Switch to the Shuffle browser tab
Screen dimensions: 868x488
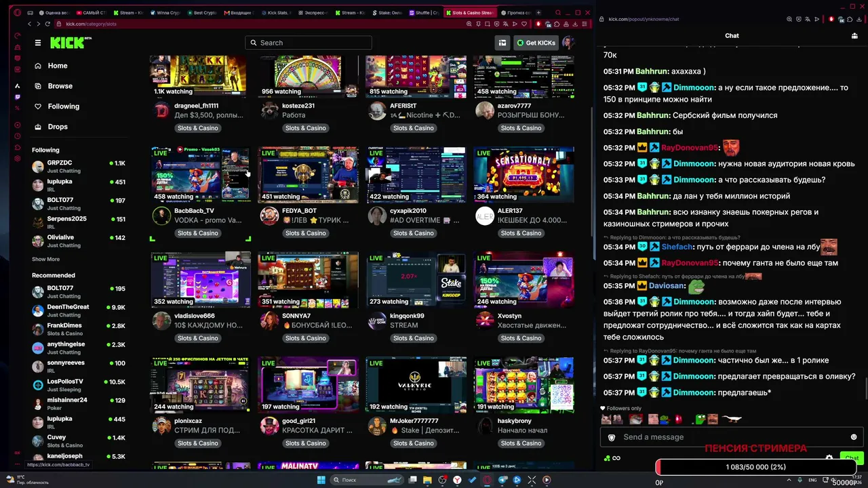tap(425, 12)
